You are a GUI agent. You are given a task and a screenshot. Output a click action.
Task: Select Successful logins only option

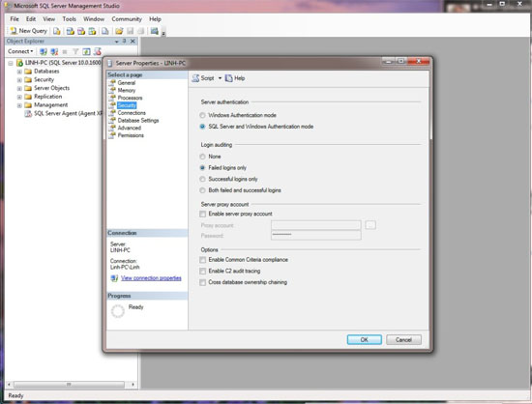pos(202,179)
